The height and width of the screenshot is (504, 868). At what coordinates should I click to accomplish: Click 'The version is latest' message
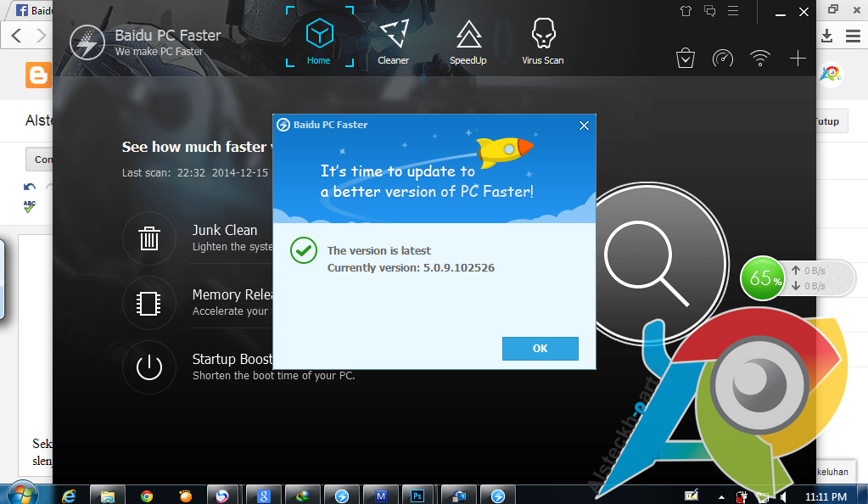click(x=378, y=251)
